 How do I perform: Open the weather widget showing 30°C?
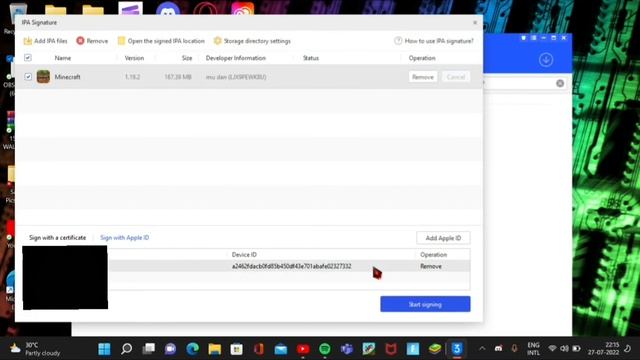coord(35,349)
